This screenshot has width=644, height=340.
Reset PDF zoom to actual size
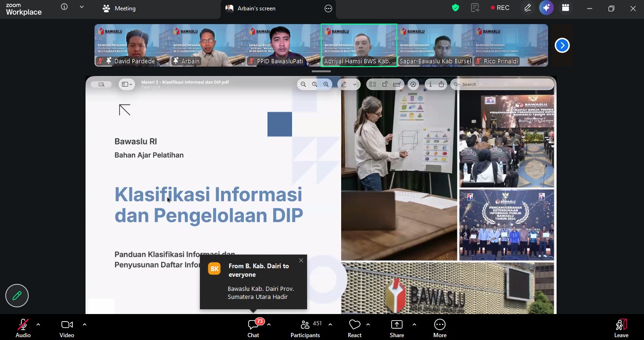315,84
